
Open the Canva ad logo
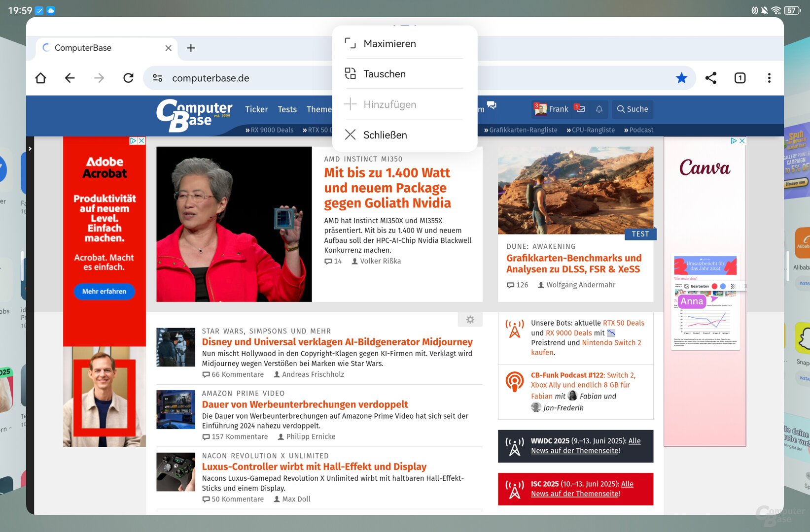click(x=704, y=168)
